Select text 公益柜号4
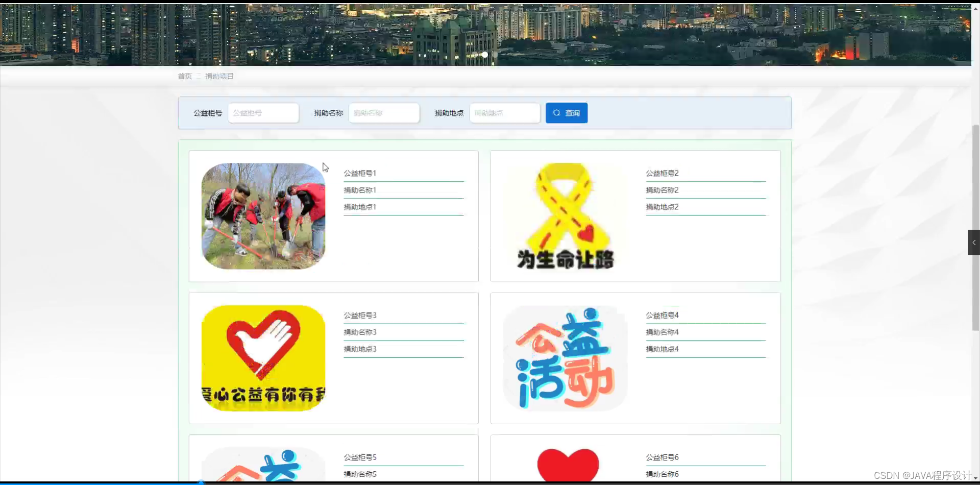This screenshot has width=980, height=485. tap(662, 316)
